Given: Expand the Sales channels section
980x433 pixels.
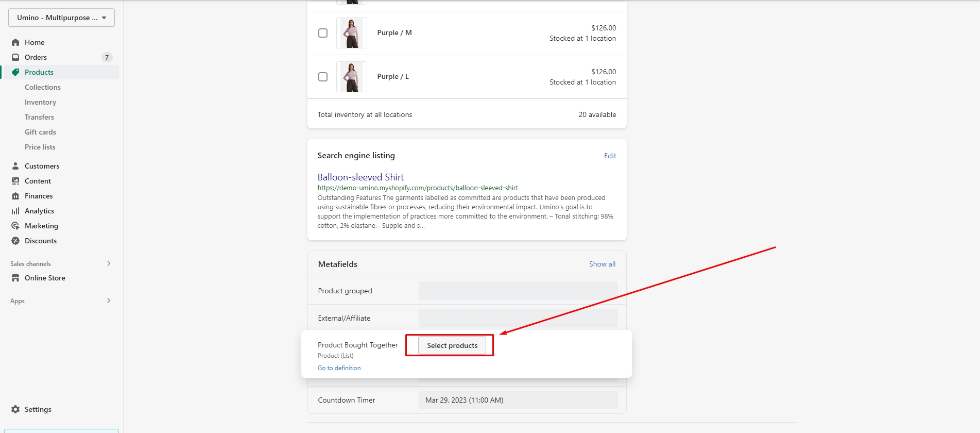Looking at the screenshot, I should coord(109,263).
